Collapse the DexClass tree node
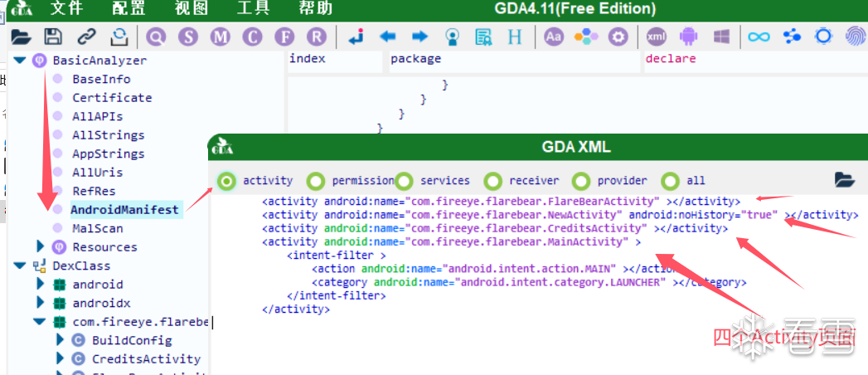Viewport: 868px width, 375px height. tap(20, 265)
